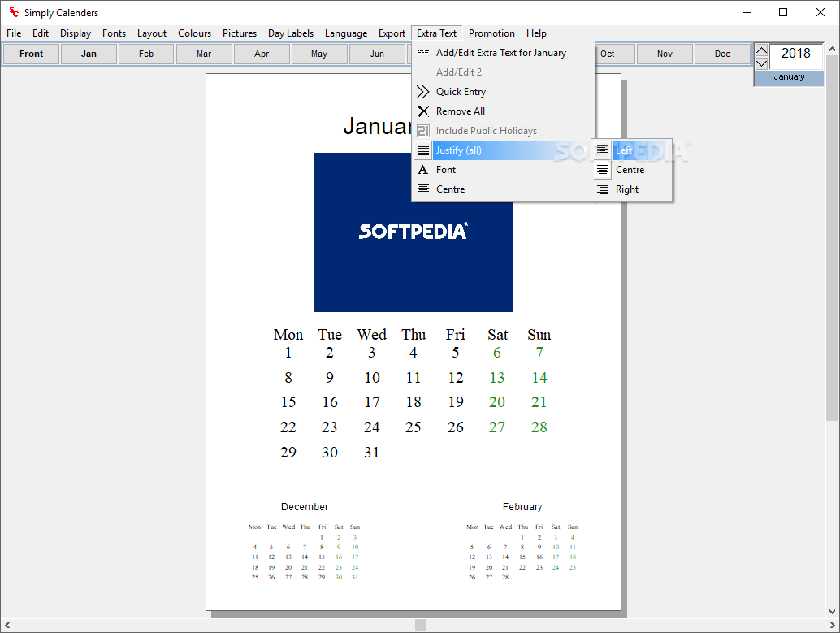
Task: Switch to the Mar tab
Action: pos(204,54)
